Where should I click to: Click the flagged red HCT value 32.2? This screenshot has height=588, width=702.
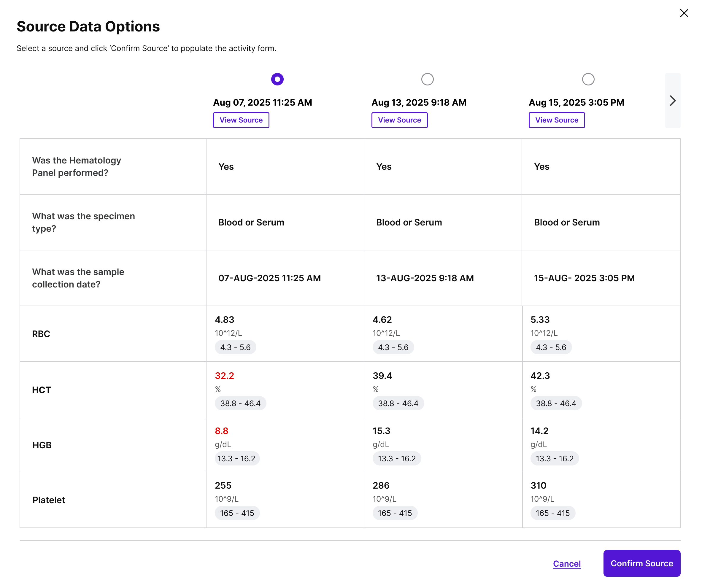224,376
